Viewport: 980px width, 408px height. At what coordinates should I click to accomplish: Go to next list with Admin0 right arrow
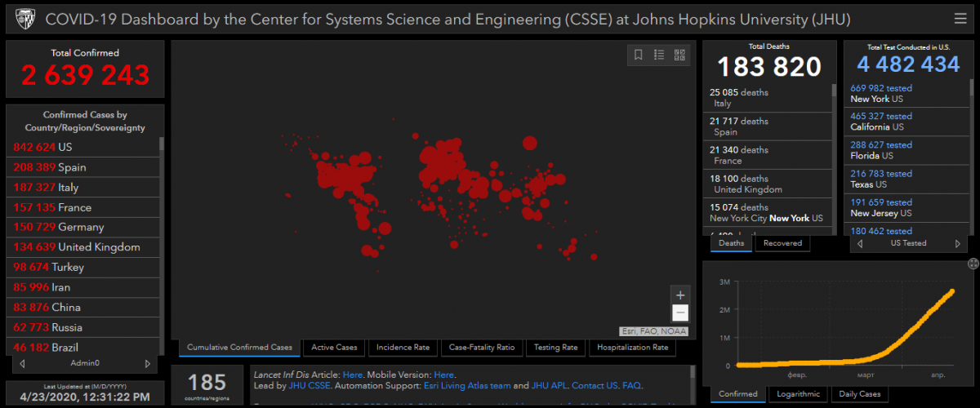(x=147, y=363)
